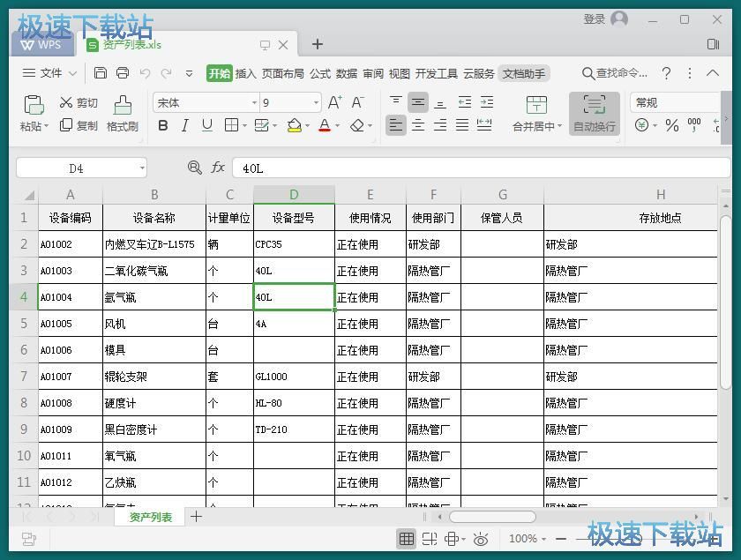Apply cell borders icon
The width and height of the screenshot is (741, 560).
point(231,125)
